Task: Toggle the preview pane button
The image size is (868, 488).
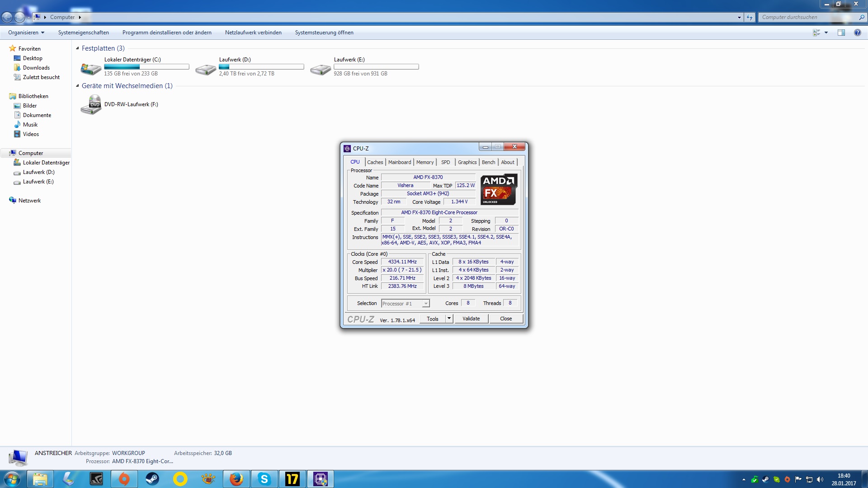Action: (x=841, y=33)
